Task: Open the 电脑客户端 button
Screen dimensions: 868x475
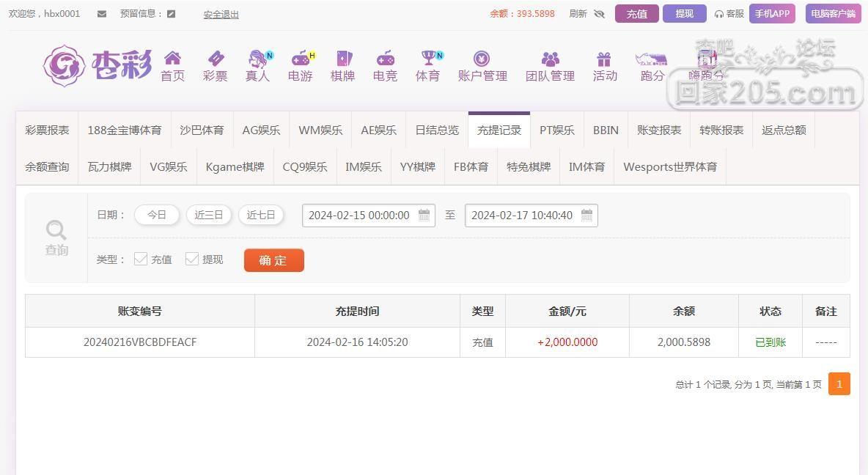Action: click(833, 14)
